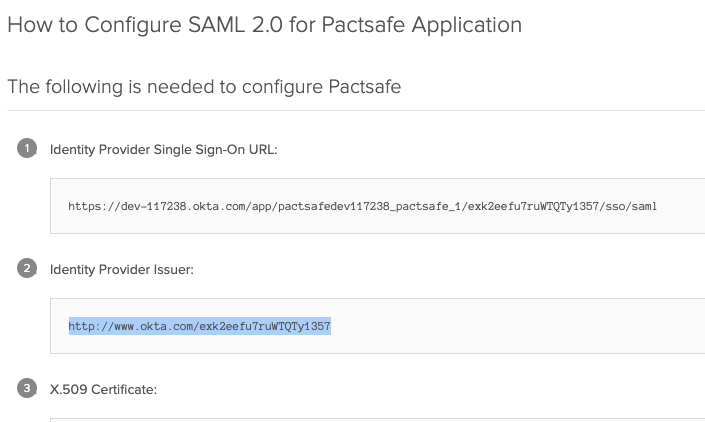Screen dimensions: 705x422
Task: Click the X.509 Certificate box top edge
Action: tap(377, 418)
